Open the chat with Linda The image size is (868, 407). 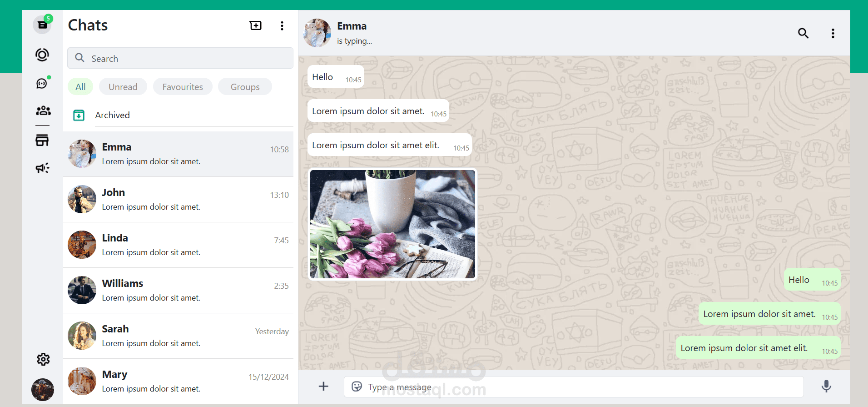click(x=179, y=245)
